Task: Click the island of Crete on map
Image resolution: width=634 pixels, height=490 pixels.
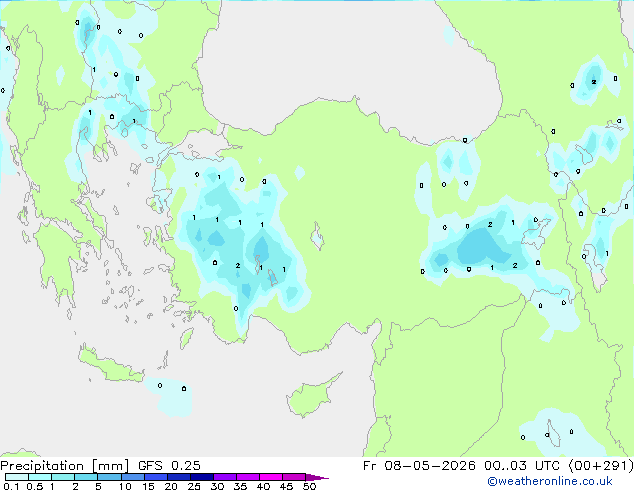Action: click(x=110, y=365)
